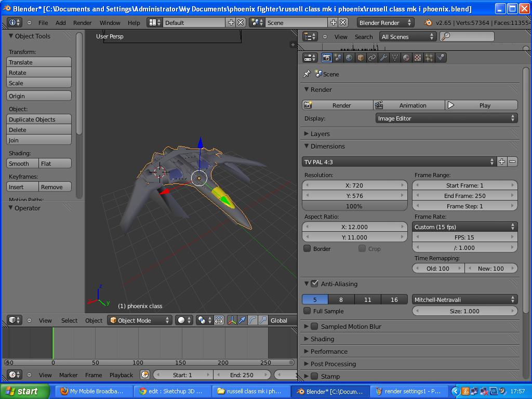This screenshot has height=399, width=532.
Task: Select the Material properties tab (sphere icon)
Action: [405, 57]
